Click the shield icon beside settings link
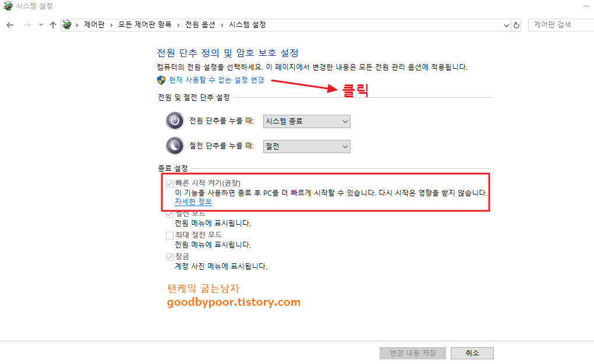The width and height of the screenshot is (594, 364). click(x=161, y=80)
